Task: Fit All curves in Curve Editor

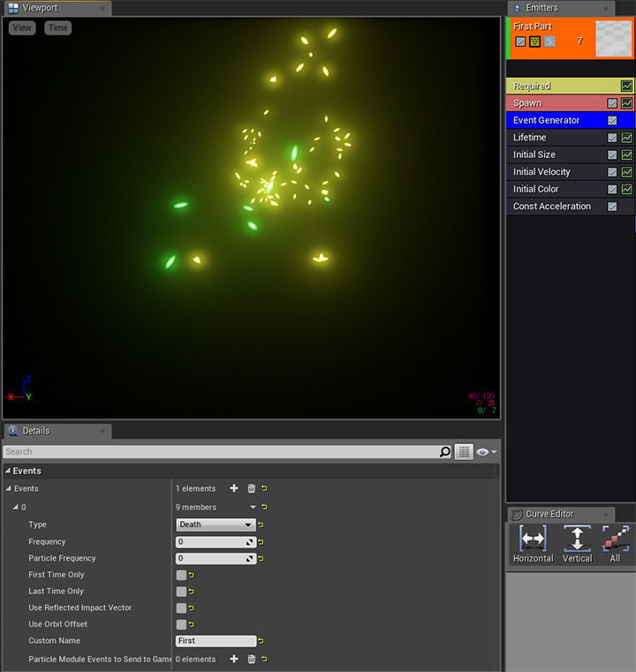Action: click(615, 539)
